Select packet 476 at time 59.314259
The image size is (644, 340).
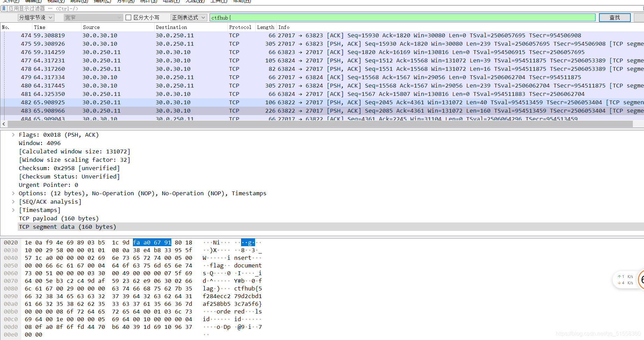(x=322, y=52)
